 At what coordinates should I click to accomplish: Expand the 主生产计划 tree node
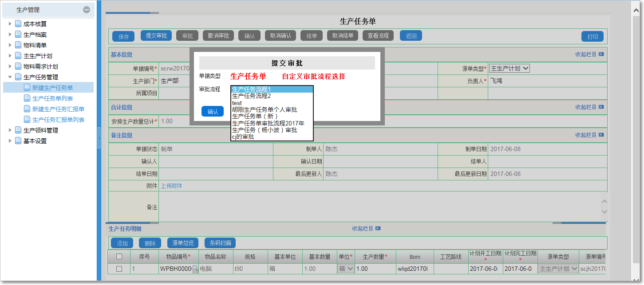(x=10, y=55)
